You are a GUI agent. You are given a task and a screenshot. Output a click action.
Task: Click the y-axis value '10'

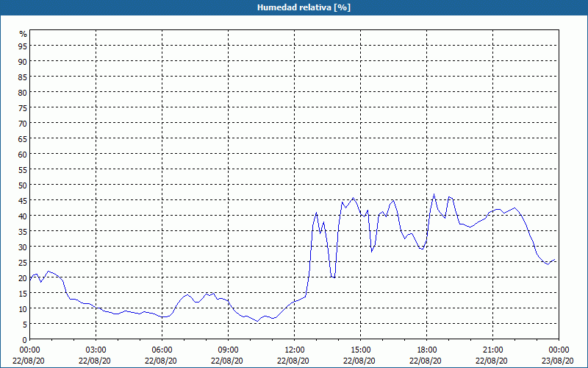coord(23,309)
